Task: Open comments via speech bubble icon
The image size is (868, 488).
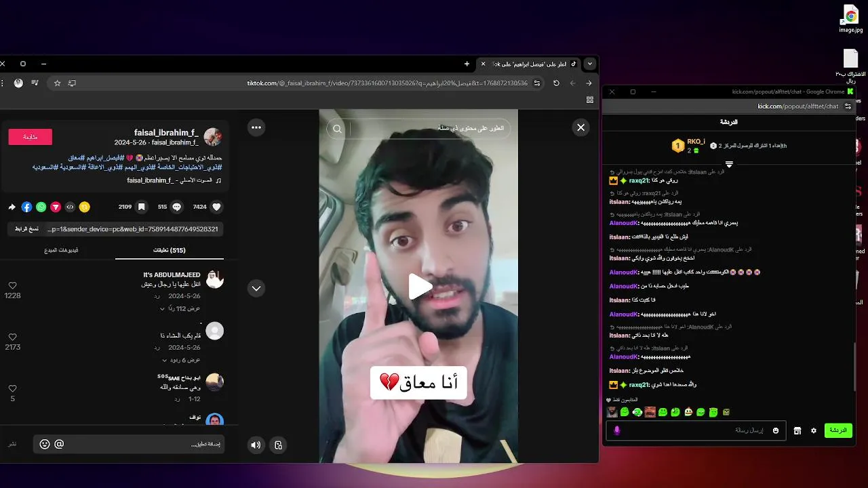Action: click(177, 207)
